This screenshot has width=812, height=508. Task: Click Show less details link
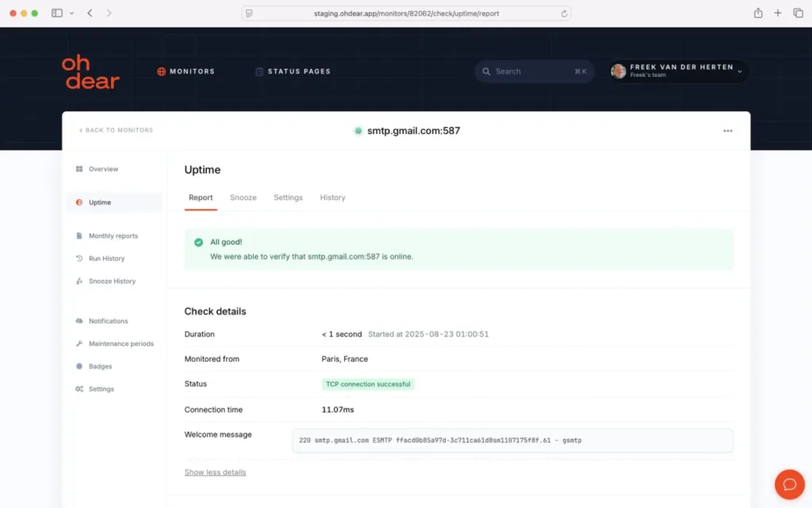click(x=215, y=472)
